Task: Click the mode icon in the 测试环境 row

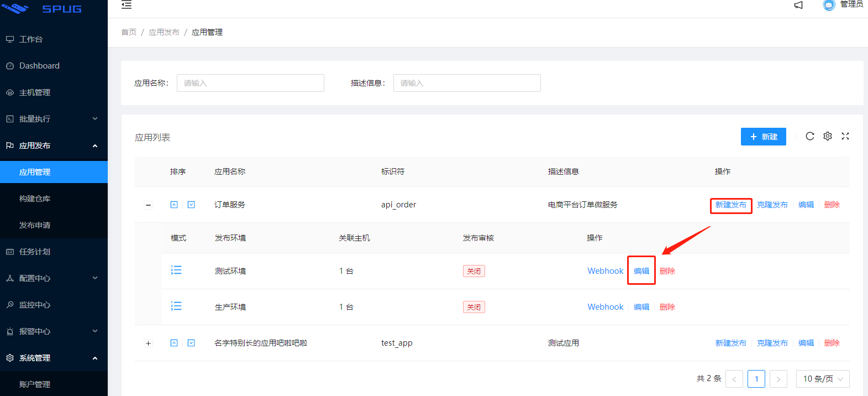Action: pyautogui.click(x=176, y=270)
